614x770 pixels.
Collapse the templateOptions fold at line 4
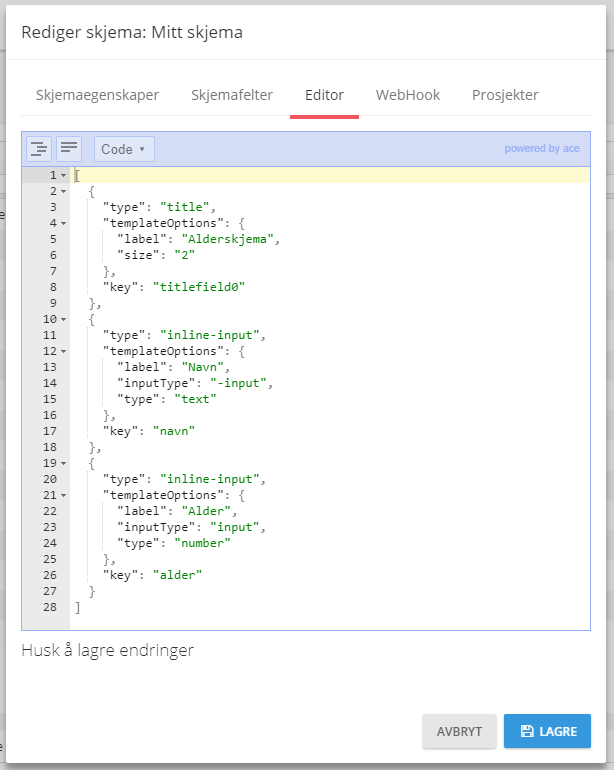[63, 223]
